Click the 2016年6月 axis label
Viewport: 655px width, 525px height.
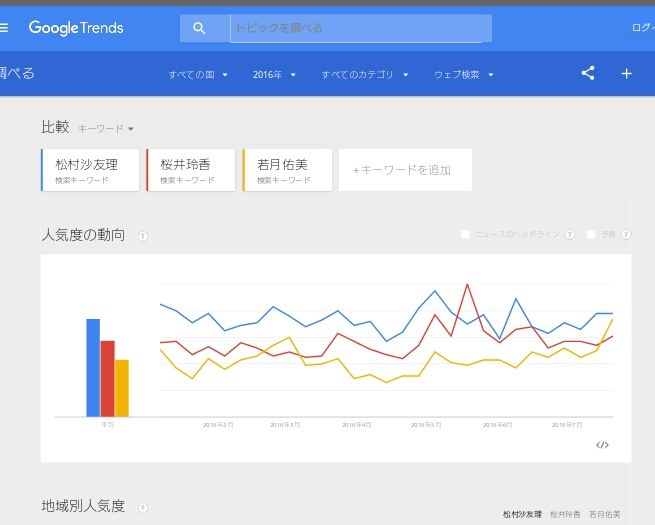[497, 425]
